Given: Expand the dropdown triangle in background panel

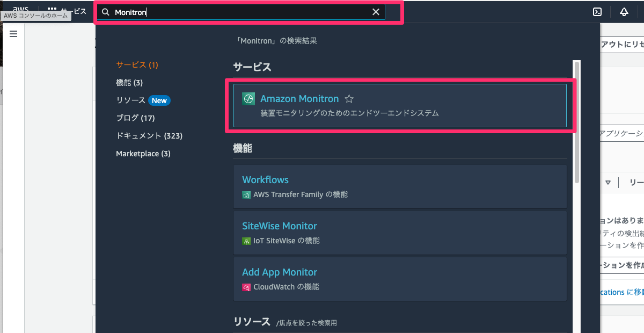Looking at the screenshot, I should click(608, 183).
